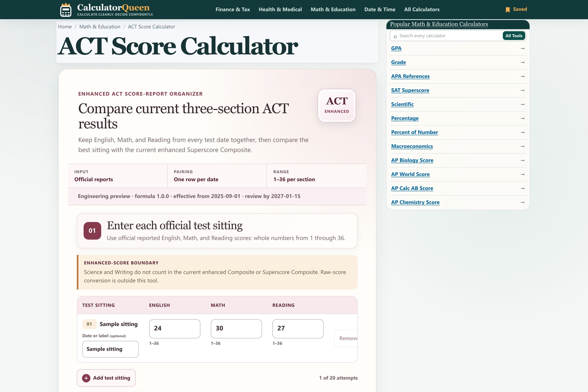
Task: Click the Math score field showing 30
Action: coord(236,328)
